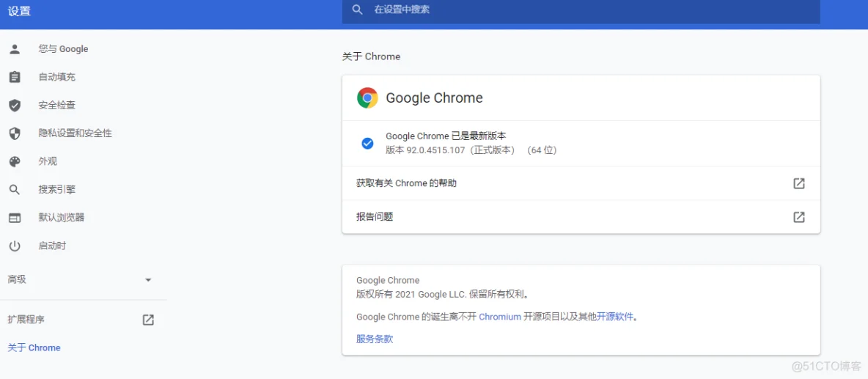Expand the 高级 section arrow
Screen dimensions: 868x379
(x=148, y=280)
